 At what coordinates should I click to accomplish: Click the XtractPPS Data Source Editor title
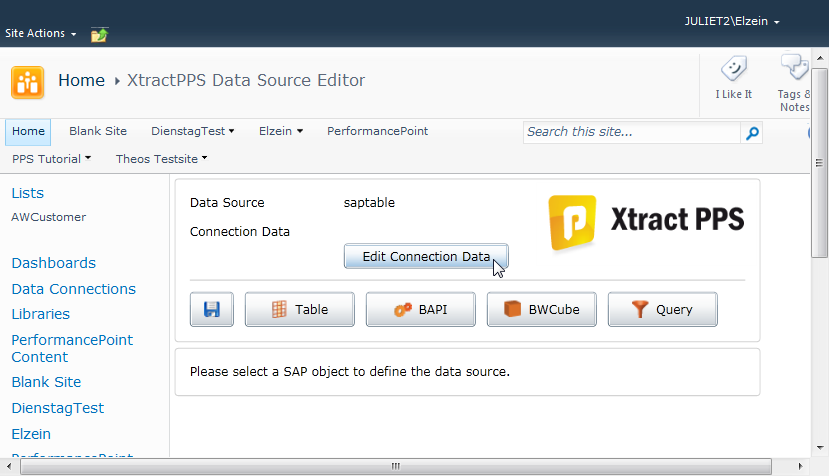click(246, 80)
